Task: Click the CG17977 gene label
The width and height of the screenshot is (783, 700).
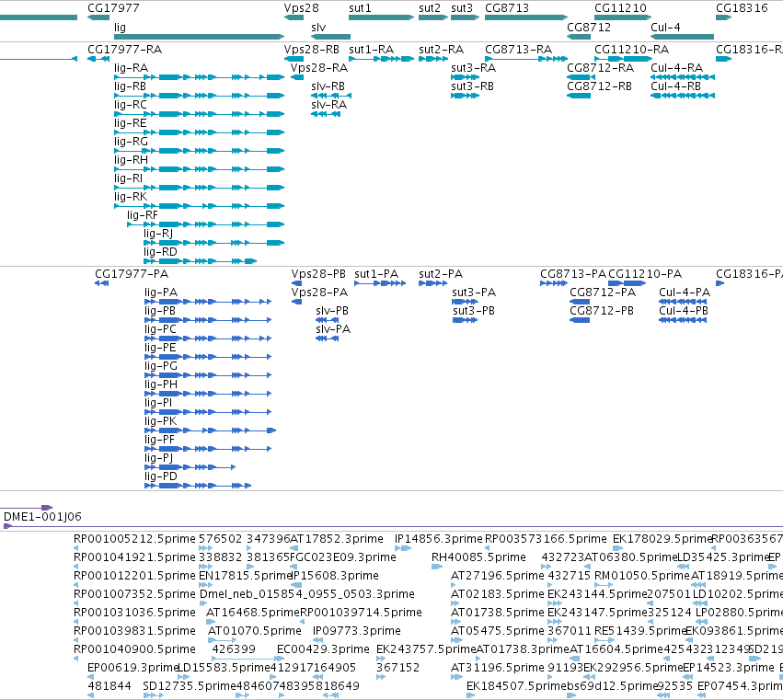Action: 113,8
